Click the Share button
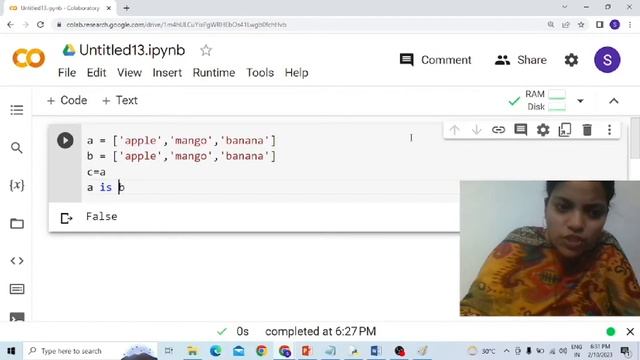 520,60
